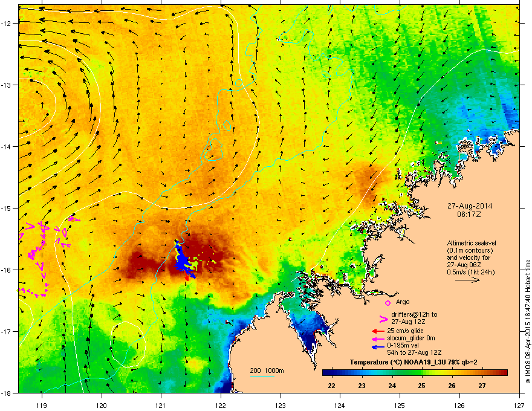This screenshot has width=532, height=411.
Task: Click the 'Argo' legend label
Action: [403, 302]
